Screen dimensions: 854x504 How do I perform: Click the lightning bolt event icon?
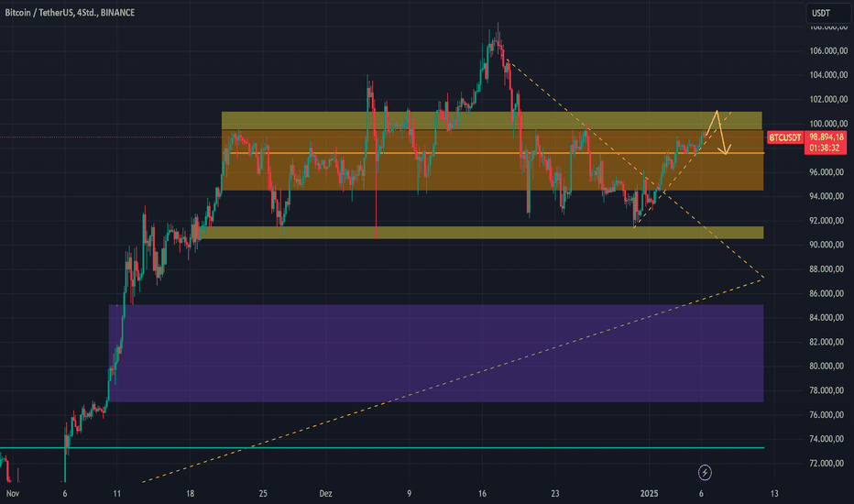tap(705, 473)
